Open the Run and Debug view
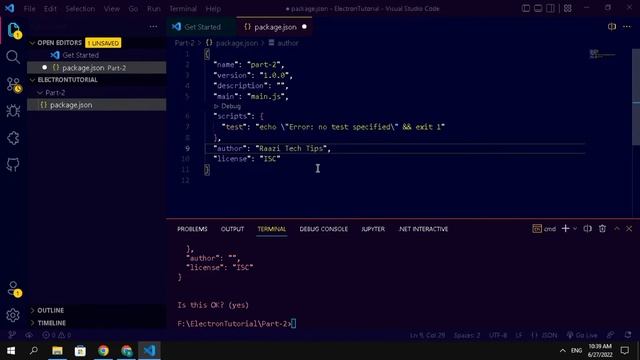Screen dimensions: 640x360 pos(13,111)
